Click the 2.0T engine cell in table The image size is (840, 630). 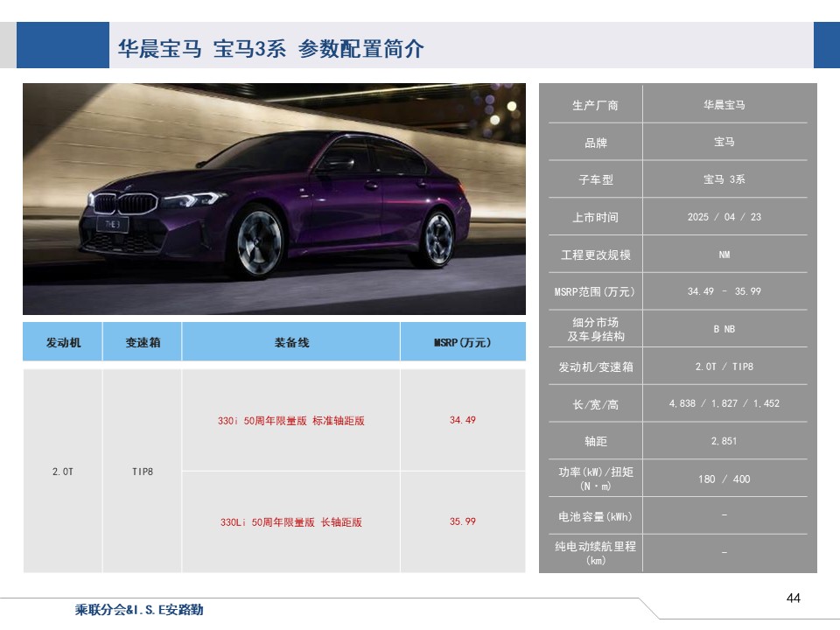(x=63, y=472)
